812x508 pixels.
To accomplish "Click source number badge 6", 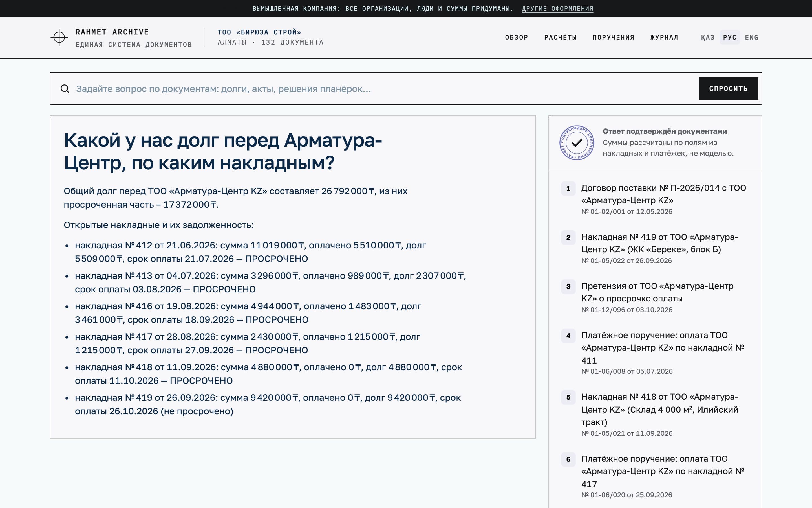I will point(568,459).
